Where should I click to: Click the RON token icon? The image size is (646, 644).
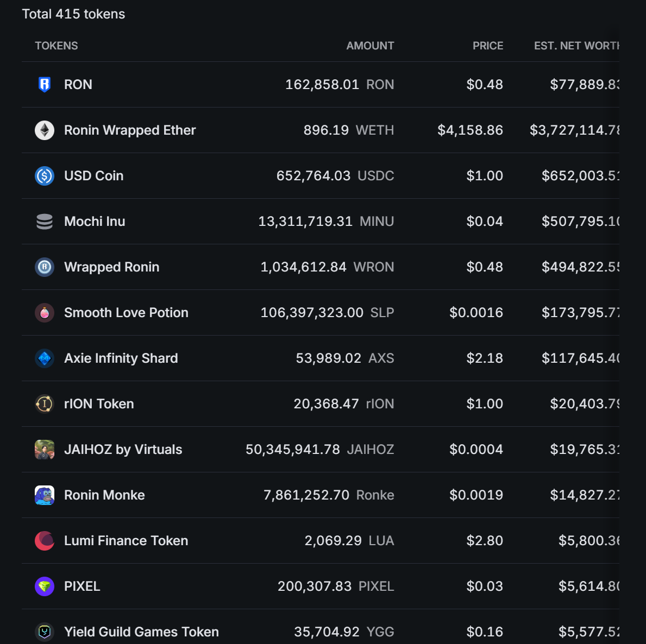tap(45, 84)
